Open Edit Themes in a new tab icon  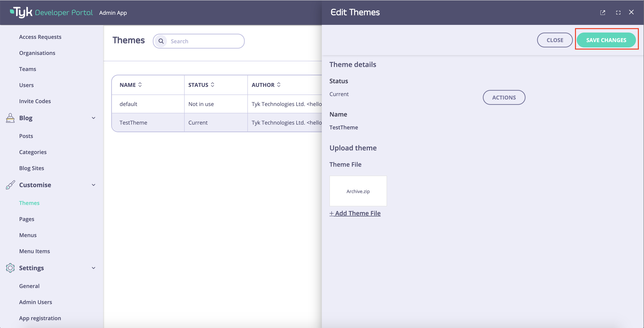click(x=603, y=12)
